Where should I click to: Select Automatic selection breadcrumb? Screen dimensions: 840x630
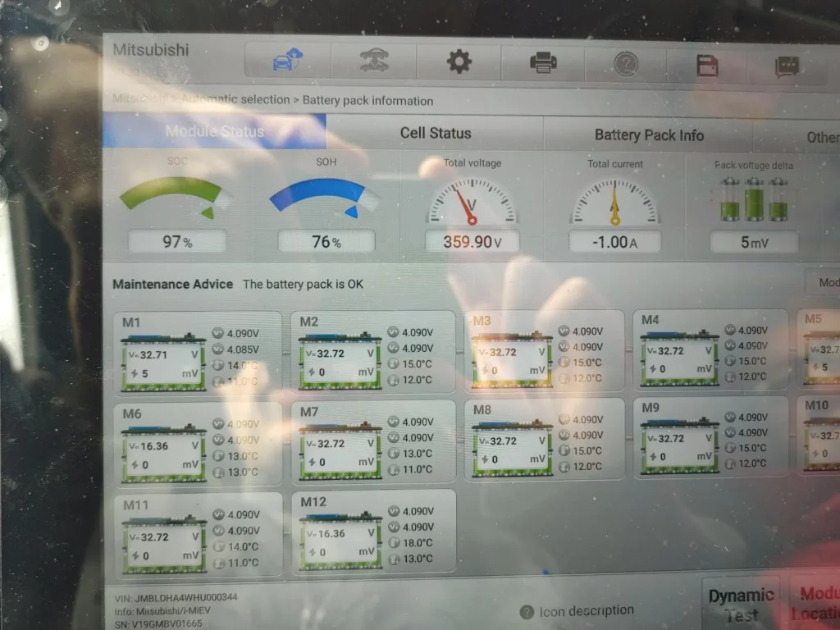pyautogui.click(x=235, y=99)
